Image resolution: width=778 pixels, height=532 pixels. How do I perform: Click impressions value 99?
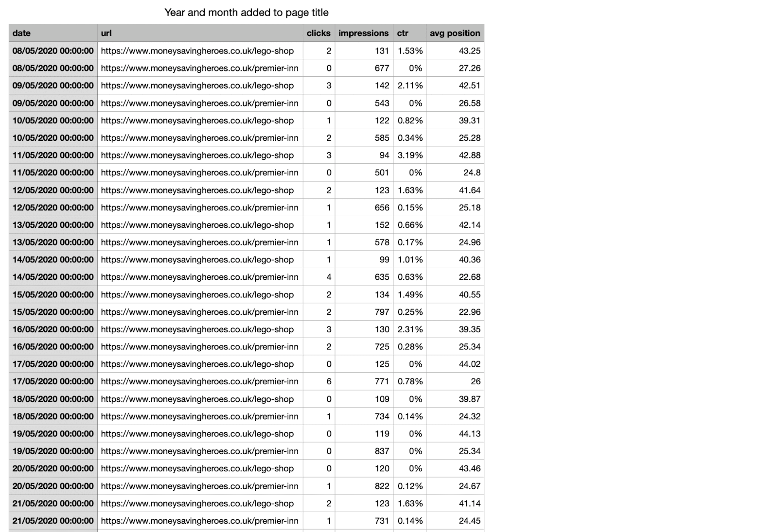pos(384,259)
